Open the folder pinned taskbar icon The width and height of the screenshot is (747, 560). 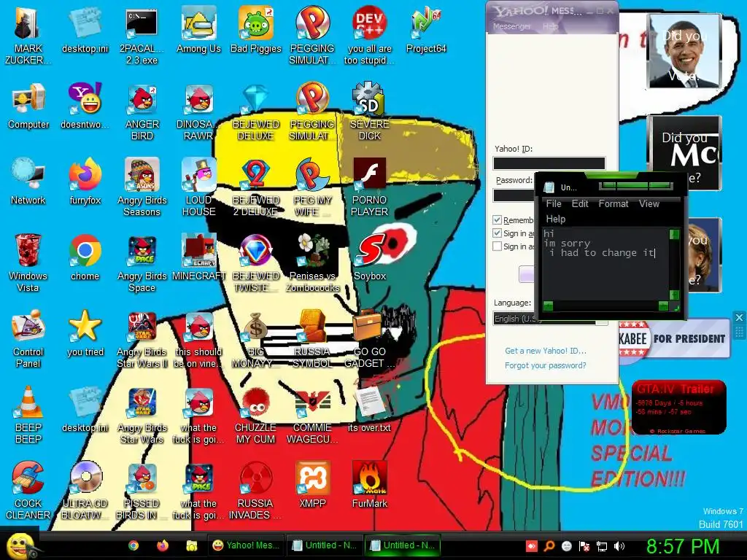[192, 545]
